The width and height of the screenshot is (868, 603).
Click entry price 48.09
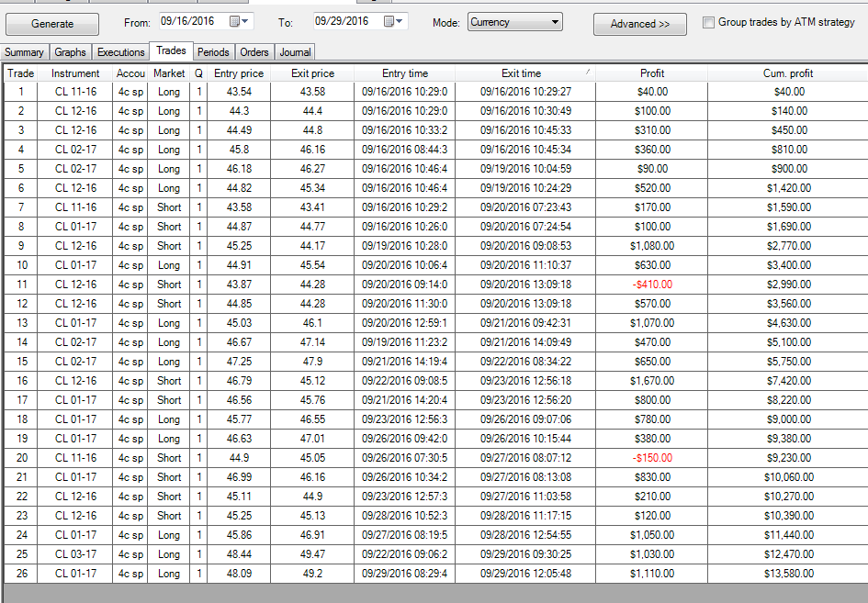click(239, 573)
